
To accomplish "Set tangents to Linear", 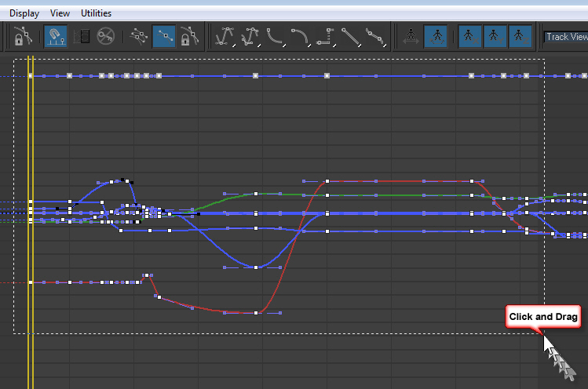I will (351, 37).
